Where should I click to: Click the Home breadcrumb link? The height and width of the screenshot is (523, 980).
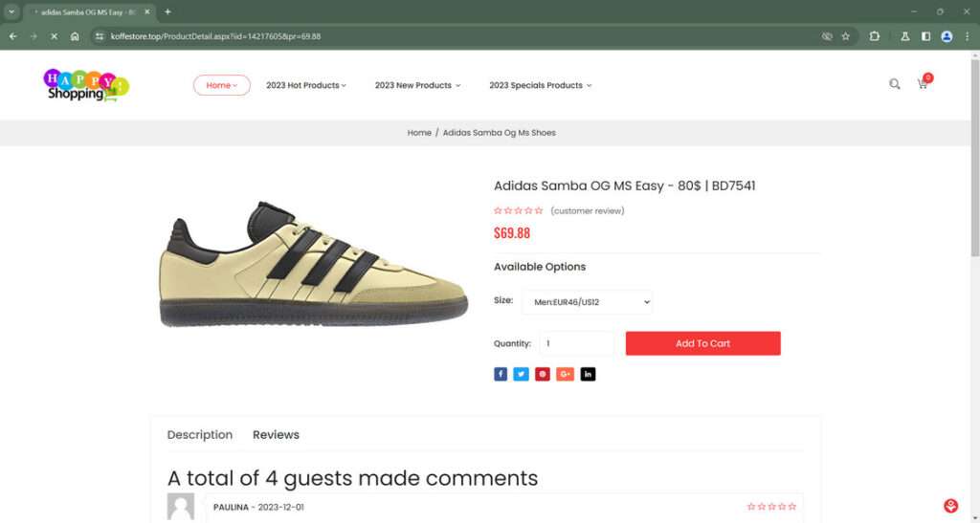pos(419,133)
